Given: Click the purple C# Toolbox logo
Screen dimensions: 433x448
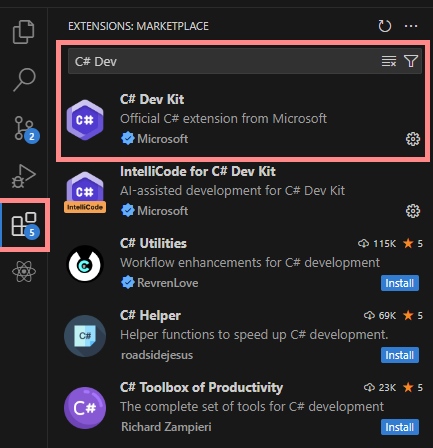Looking at the screenshot, I should point(85,408).
